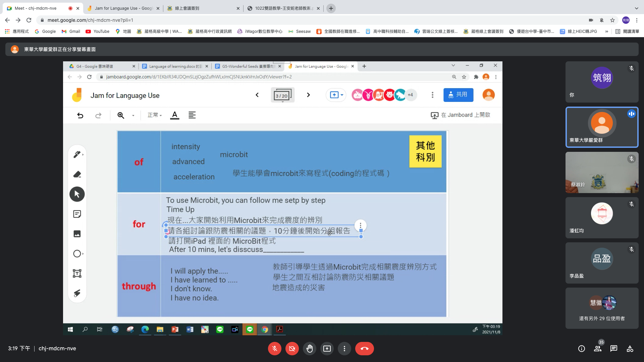The width and height of the screenshot is (644, 362).
Task: Click the blue 共用 share button
Action: pos(458,95)
